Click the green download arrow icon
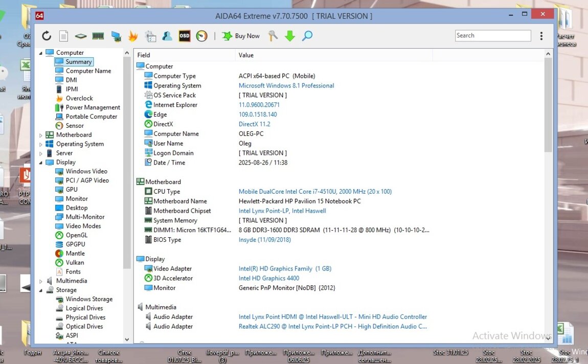 (x=290, y=36)
